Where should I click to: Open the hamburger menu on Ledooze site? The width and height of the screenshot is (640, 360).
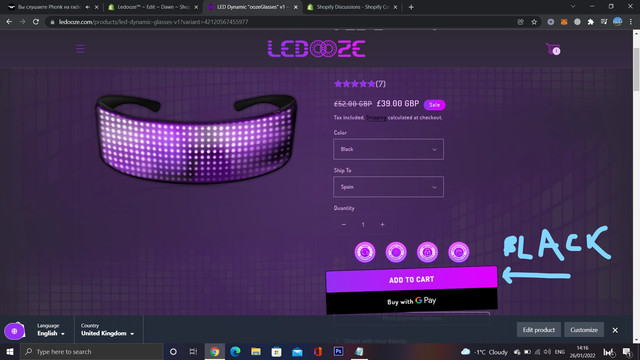point(80,49)
